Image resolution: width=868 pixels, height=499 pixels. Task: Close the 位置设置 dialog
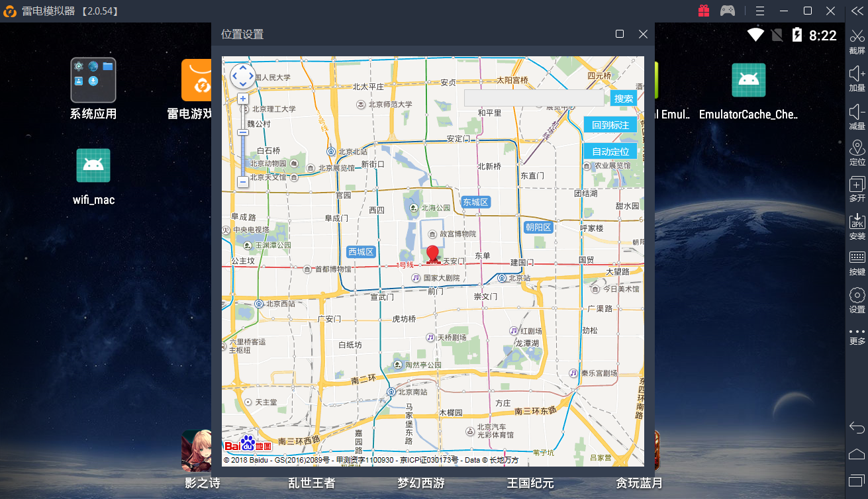(x=643, y=34)
